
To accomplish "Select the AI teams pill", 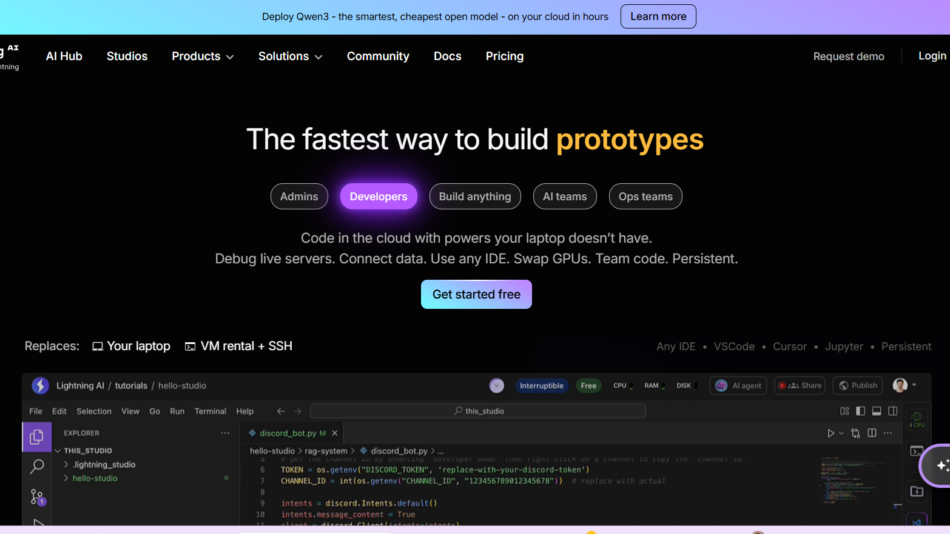I will (565, 196).
